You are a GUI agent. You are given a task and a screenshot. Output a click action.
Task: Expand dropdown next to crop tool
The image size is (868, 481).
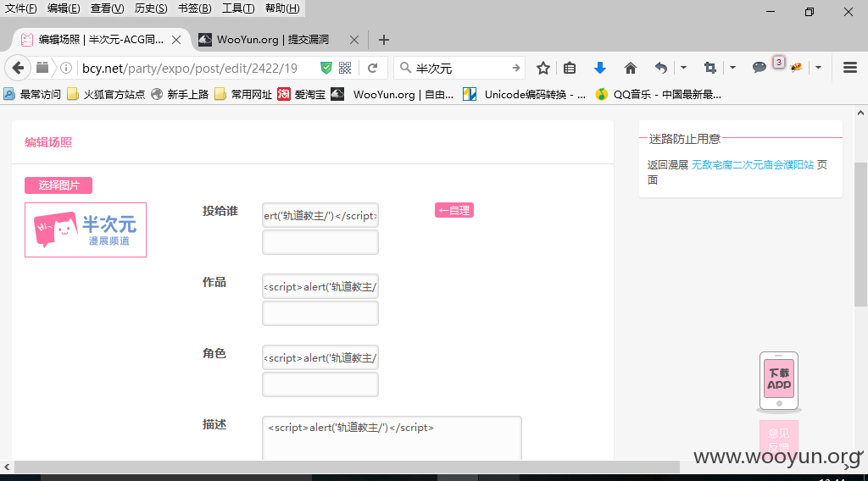732,68
